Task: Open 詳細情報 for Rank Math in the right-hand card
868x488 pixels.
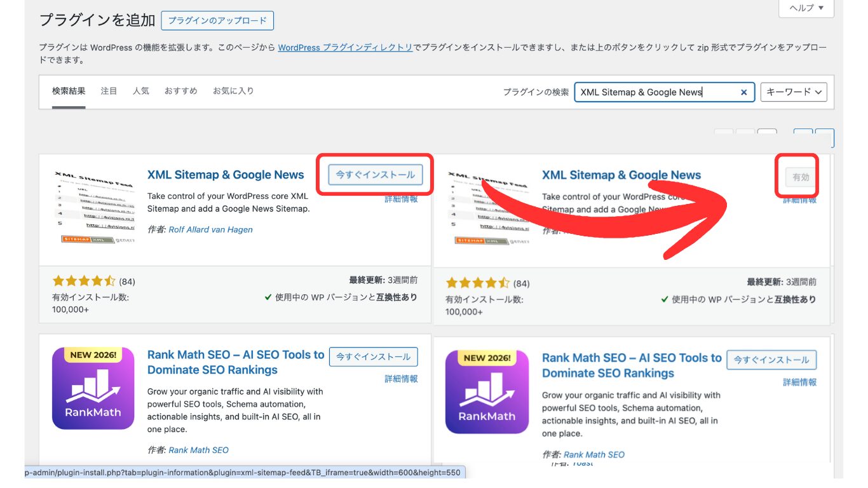Action: point(800,383)
